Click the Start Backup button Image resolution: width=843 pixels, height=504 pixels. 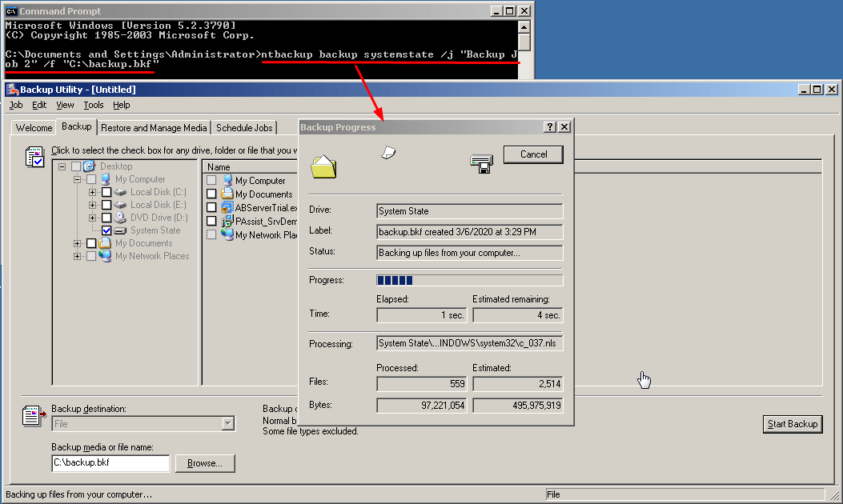793,424
